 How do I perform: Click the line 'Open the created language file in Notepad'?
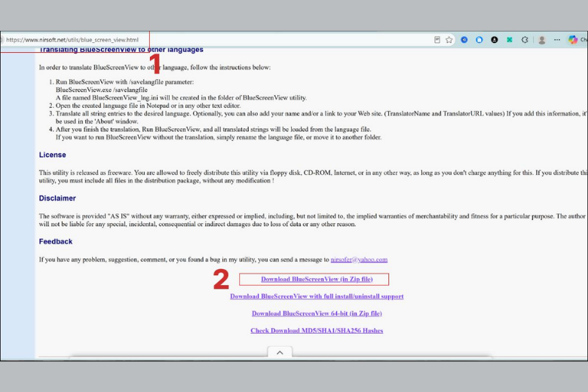tap(148, 106)
